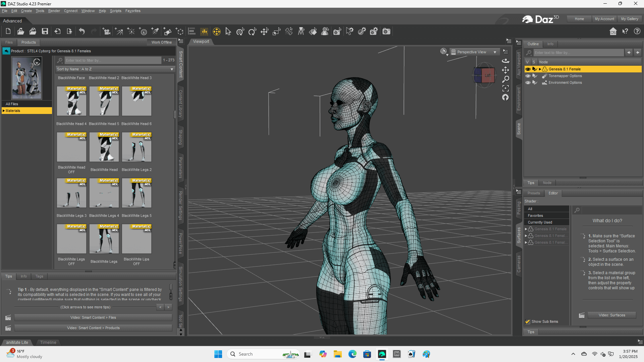Open the Sort by Name dropdown
This screenshot has width=644, height=362.
point(115,69)
